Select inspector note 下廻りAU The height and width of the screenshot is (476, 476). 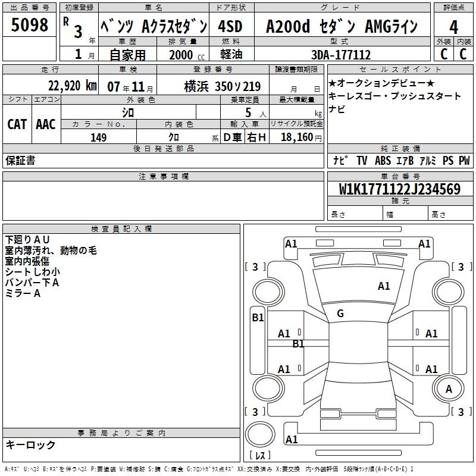coord(27,240)
